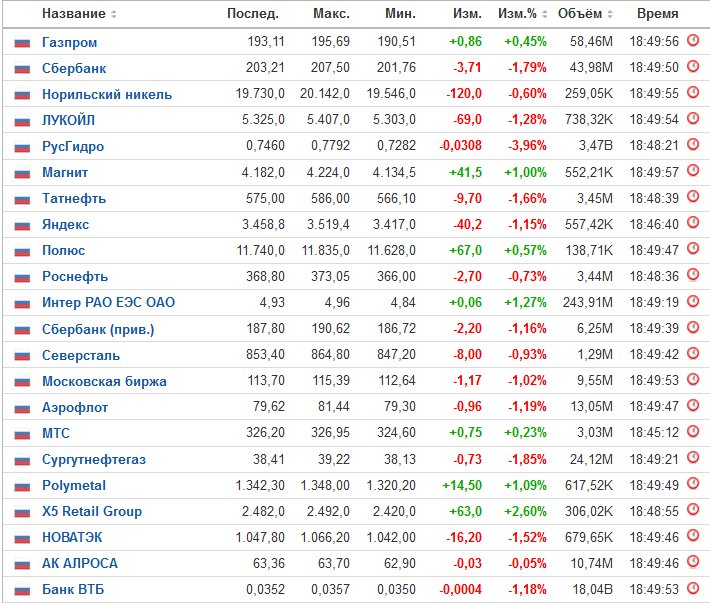
Task: Open the X5 Retail Group link
Action: coord(92,511)
